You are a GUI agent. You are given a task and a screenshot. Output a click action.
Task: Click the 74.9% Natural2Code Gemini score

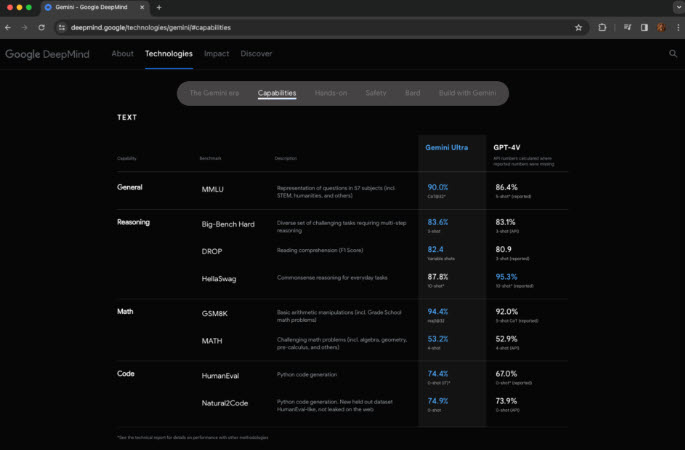pos(438,401)
